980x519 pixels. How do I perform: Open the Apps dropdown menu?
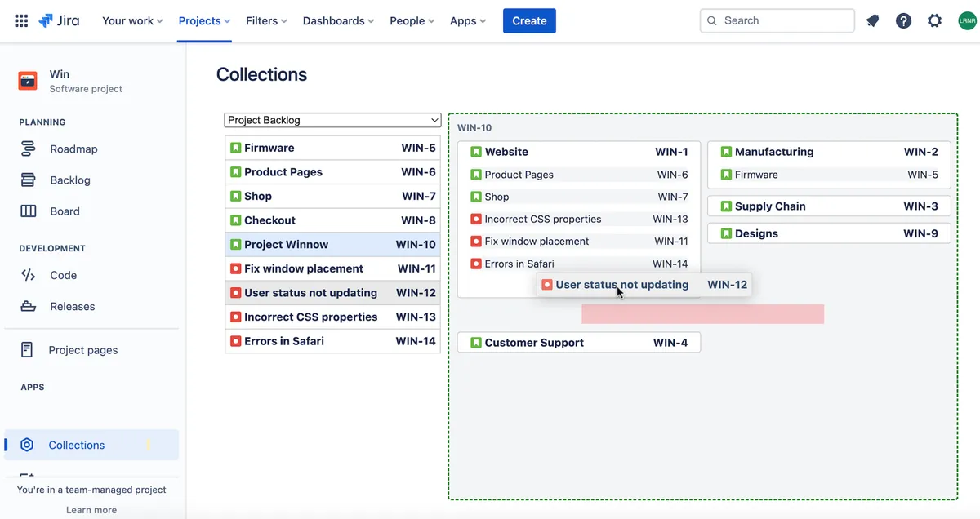468,20
